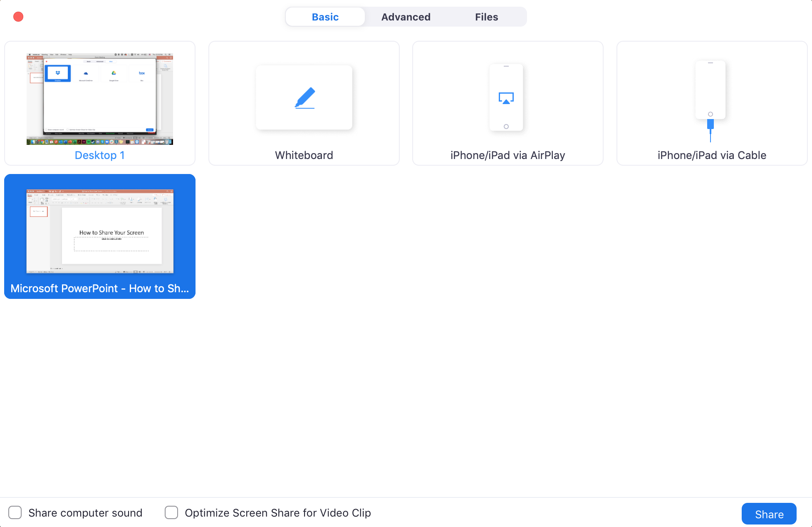812x527 pixels.
Task: Toggle Optimize Screen Share for Video Clip
Action: (x=171, y=512)
